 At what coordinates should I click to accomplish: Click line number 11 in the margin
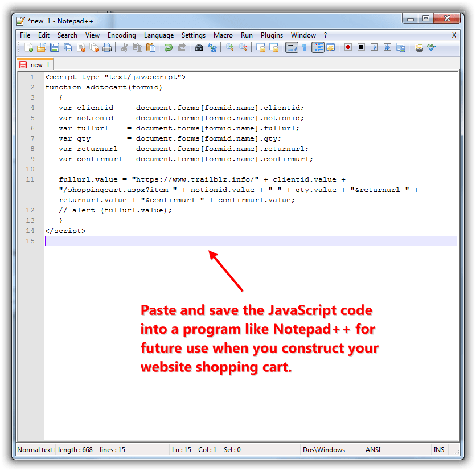[31, 179]
